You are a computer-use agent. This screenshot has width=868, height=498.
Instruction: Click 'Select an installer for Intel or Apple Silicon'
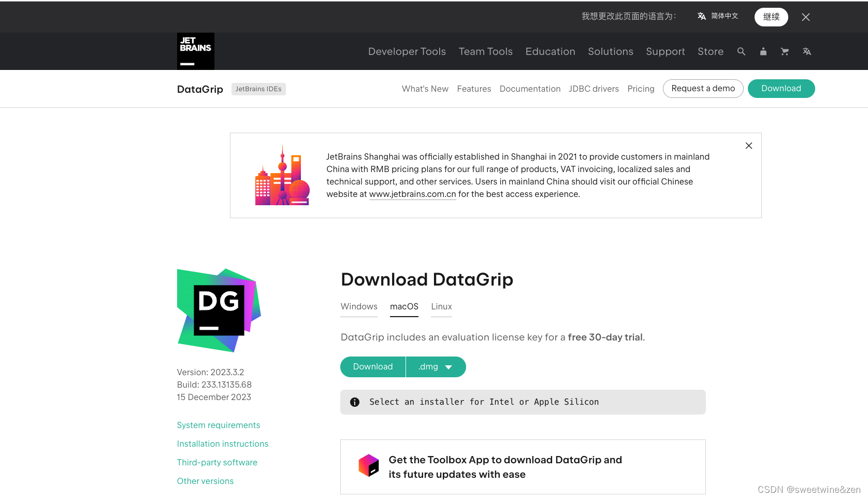pyautogui.click(x=484, y=402)
